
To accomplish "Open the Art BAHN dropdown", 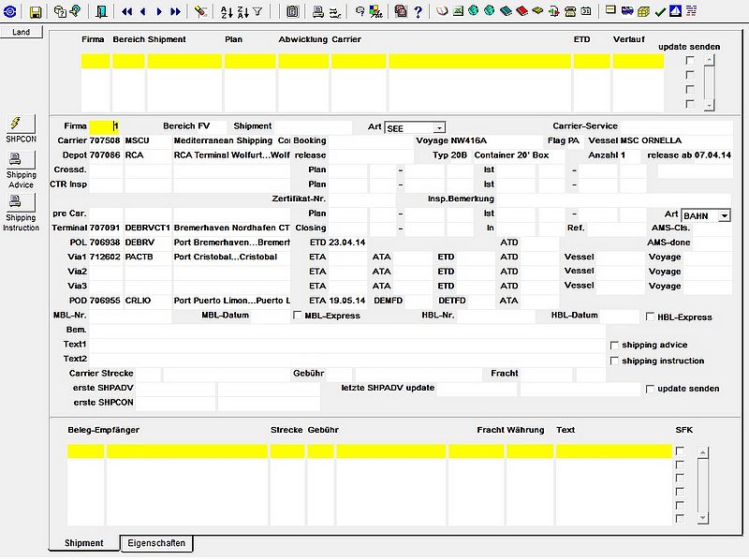I will click(725, 215).
